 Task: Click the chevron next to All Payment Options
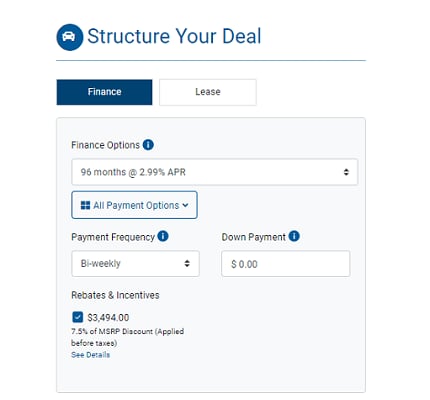[x=185, y=205]
